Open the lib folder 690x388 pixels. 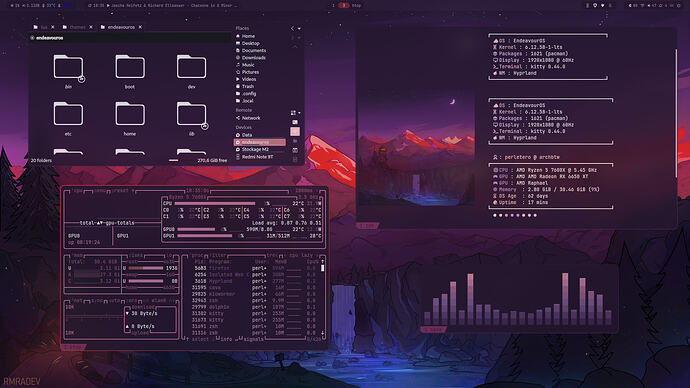[191, 118]
